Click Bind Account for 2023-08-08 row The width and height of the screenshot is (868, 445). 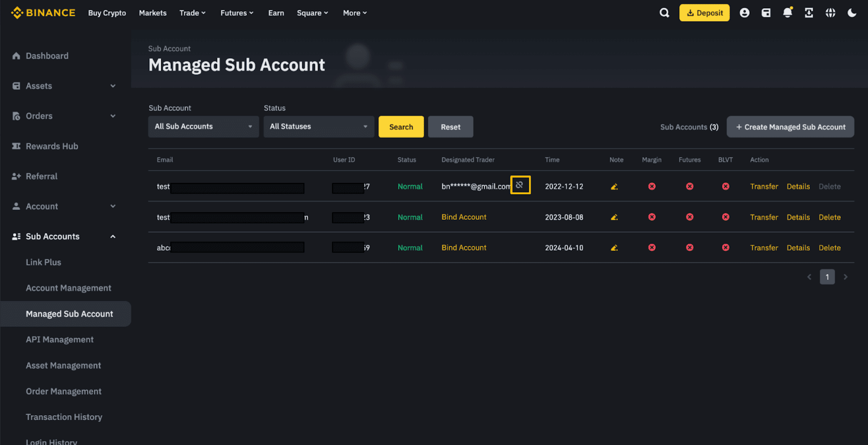click(464, 217)
